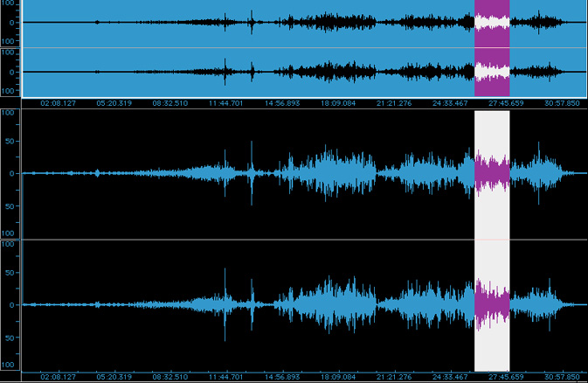Click 08:32.510 on the overview timeline ruler
588x383 pixels.
pyautogui.click(x=170, y=103)
